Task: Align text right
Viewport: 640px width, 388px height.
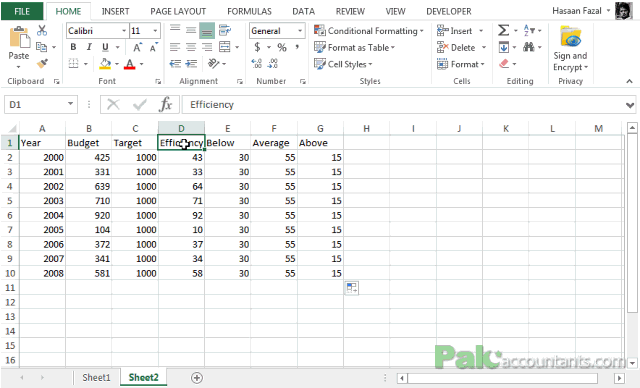Action: click(207, 47)
